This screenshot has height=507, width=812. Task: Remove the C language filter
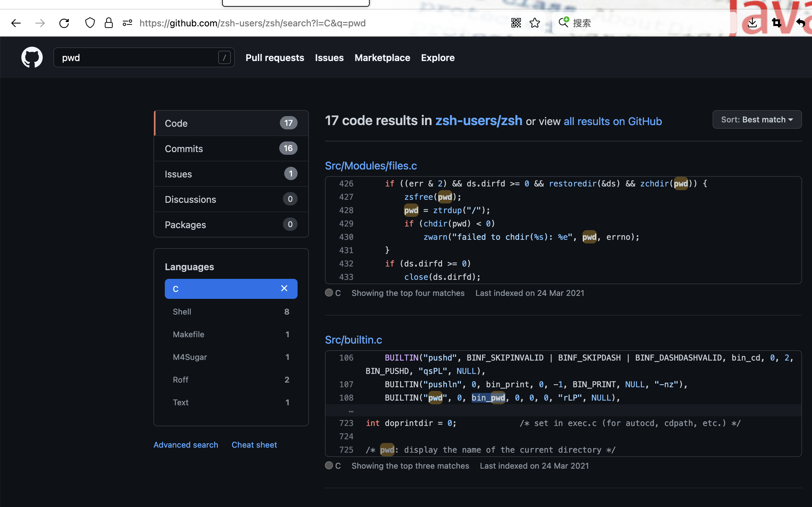[284, 289]
